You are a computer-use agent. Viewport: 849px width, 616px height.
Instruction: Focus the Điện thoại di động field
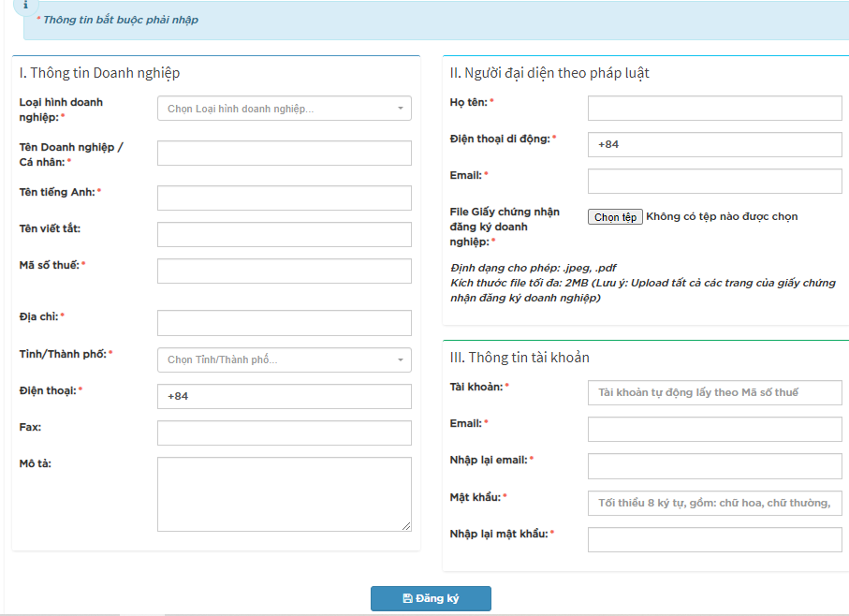click(714, 144)
